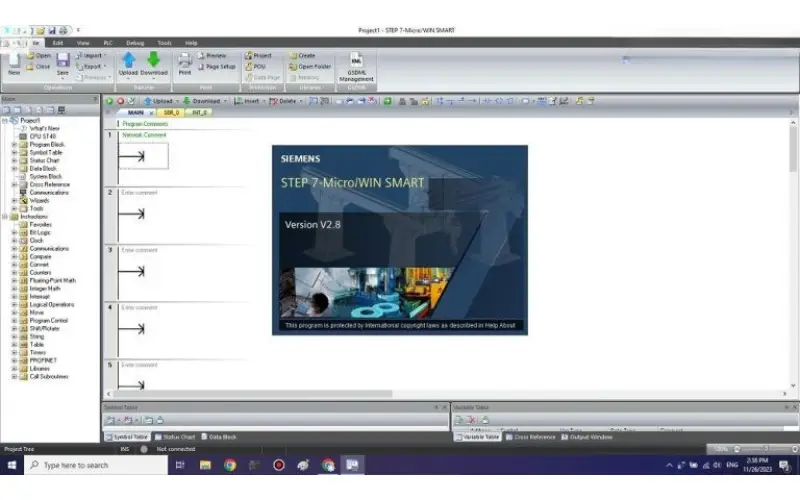The image size is (800, 500).
Task: Select the project tree's Communications item above Wizards
Action: coord(49,192)
